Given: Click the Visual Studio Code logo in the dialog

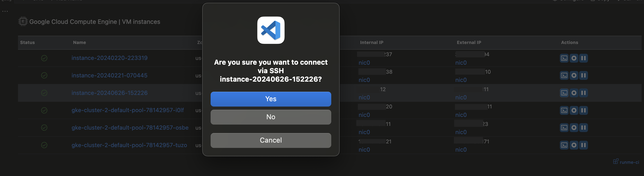Looking at the screenshot, I should coord(271,30).
